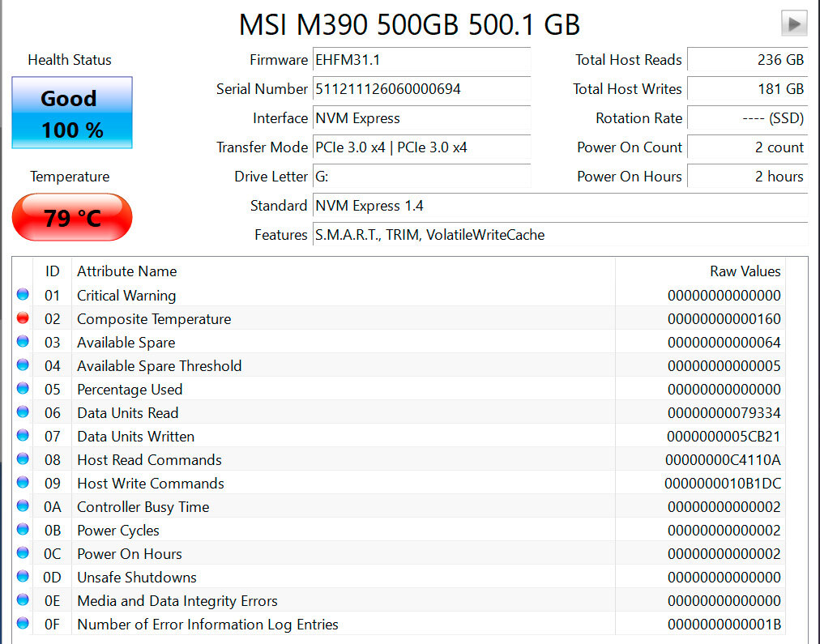Click the blue status icon for Available Spare
This screenshot has width=820, height=644.
(x=23, y=341)
